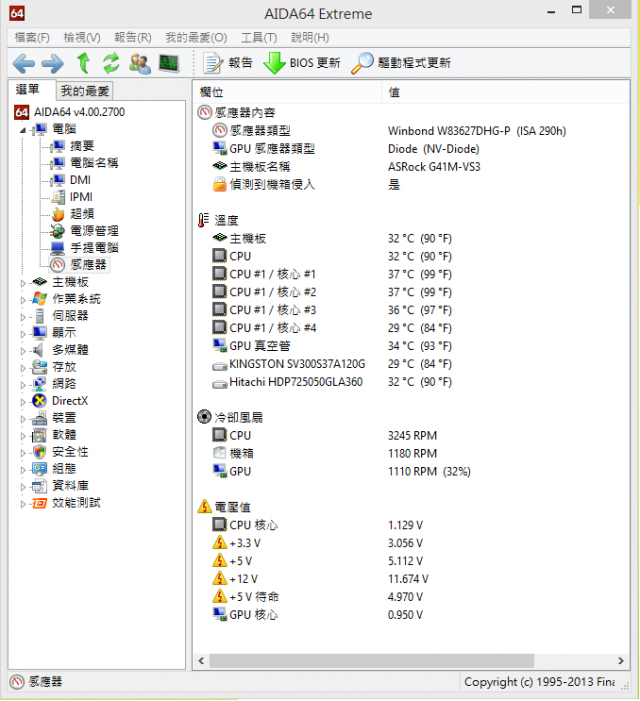Click the 資料庫 database icon in tree

coord(39,486)
